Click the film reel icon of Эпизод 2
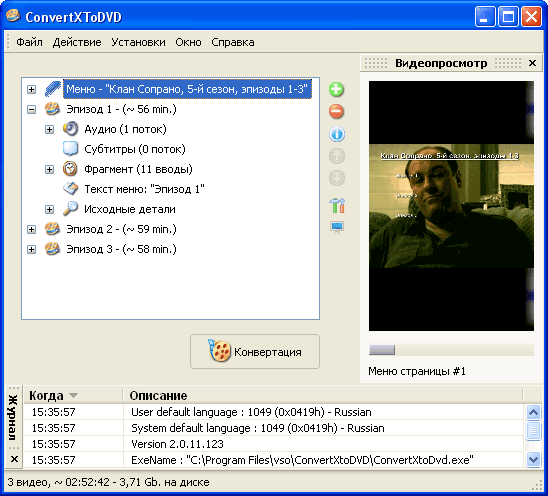Viewport: 548px width, 496px height. [52, 229]
